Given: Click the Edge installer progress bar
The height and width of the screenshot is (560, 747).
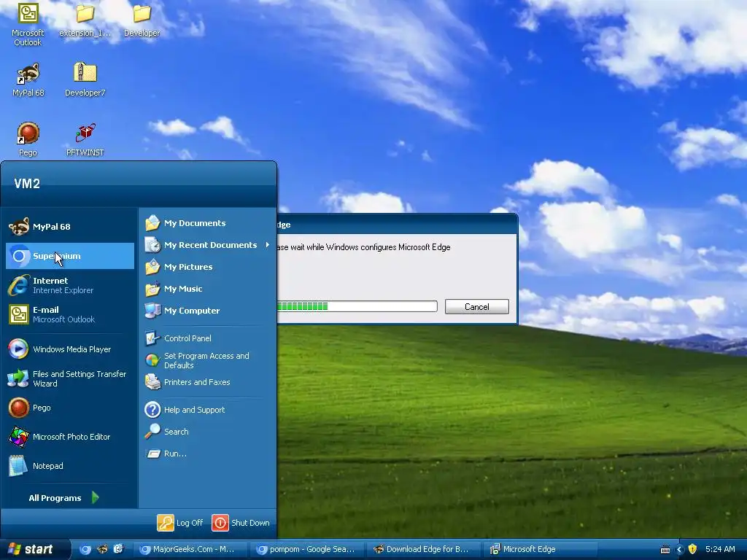Looking at the screenshot, I should pos(357,306).
